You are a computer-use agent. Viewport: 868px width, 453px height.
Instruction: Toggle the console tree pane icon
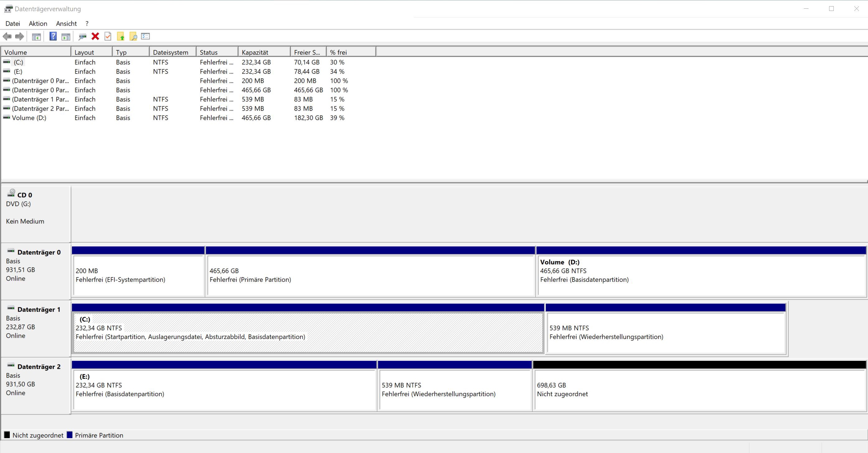pyautogui.click(x=36, y=36)
